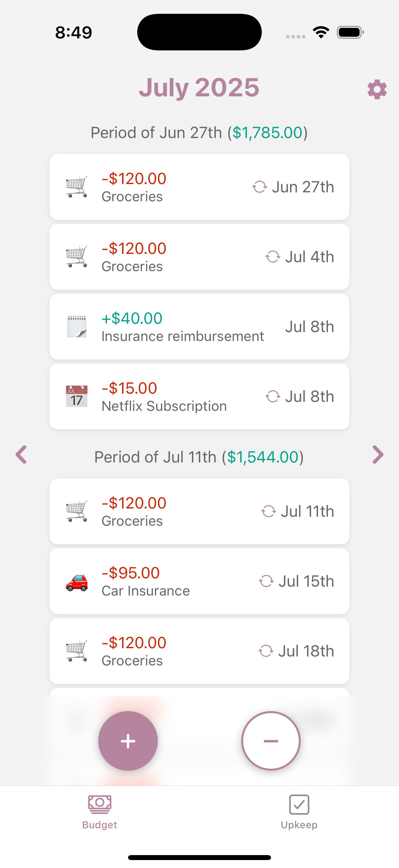This screenshot has height=868, width=399.
Task: Tap the July 2025 month title
Action: point(199,88)
